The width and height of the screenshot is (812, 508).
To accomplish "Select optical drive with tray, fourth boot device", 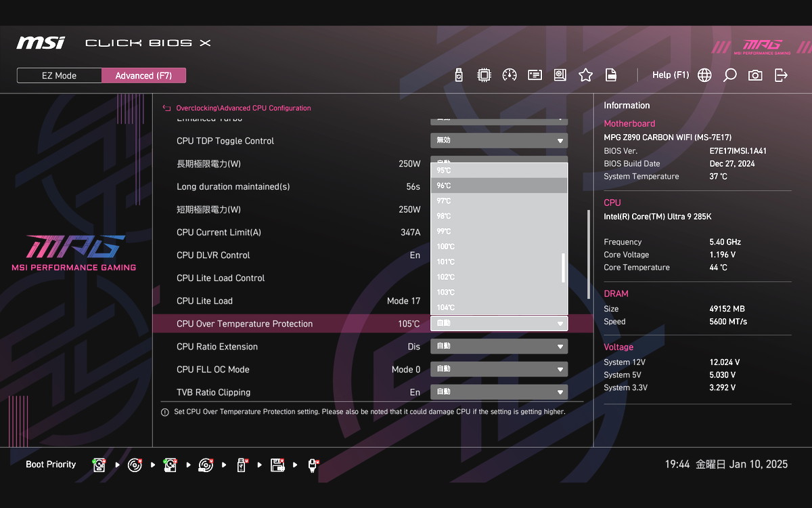I will tap(206, 465).
